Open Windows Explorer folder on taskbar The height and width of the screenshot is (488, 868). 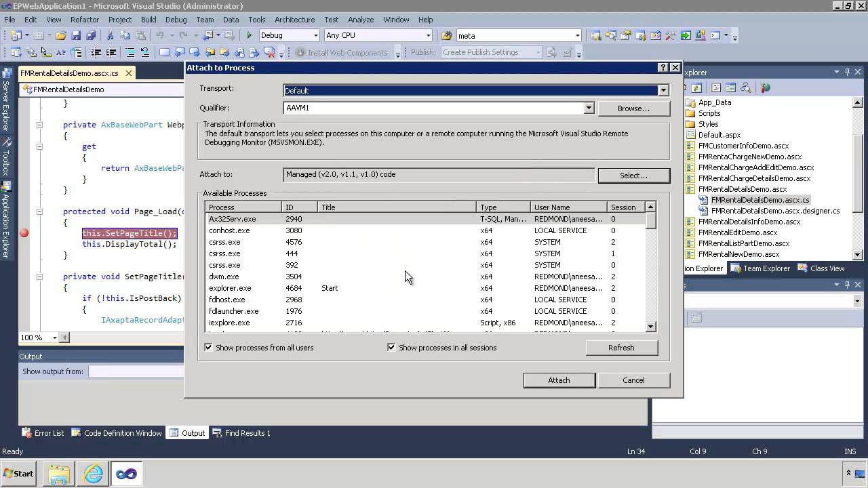(x=59, y=474)
